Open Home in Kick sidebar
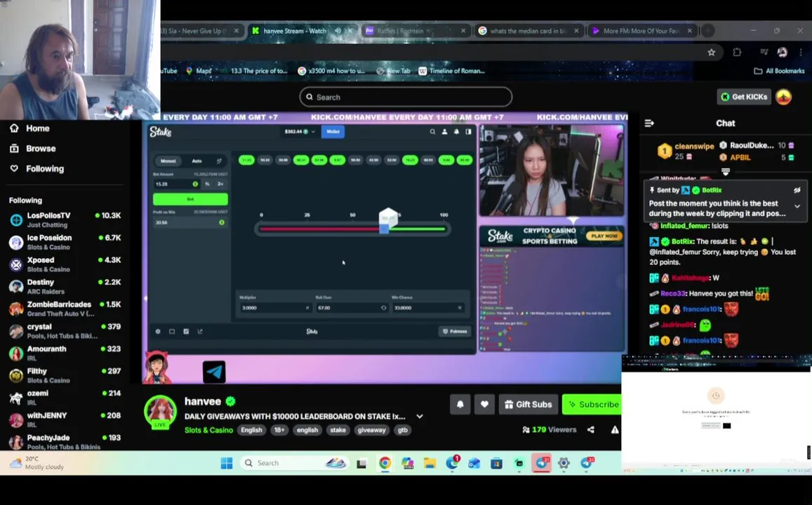Viewport: 812px width, 505px height. pyautogui.click(x=29, y=128)
